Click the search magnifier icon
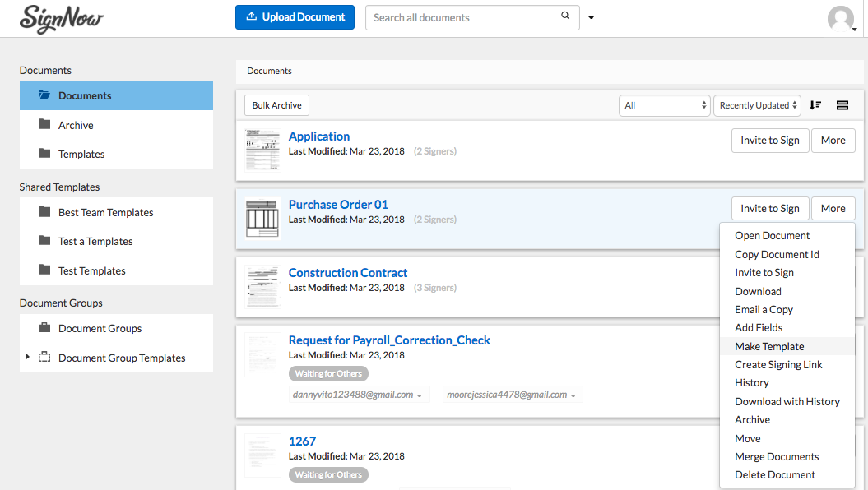Screen dimensions: 868x490 tap(565, 16)
